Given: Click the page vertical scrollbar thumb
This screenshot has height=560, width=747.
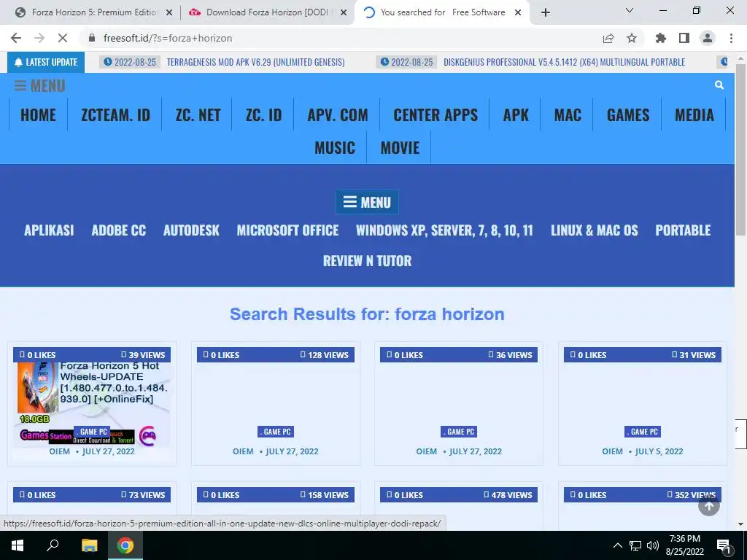Looking at the screenshot, I should click(740, 149).
